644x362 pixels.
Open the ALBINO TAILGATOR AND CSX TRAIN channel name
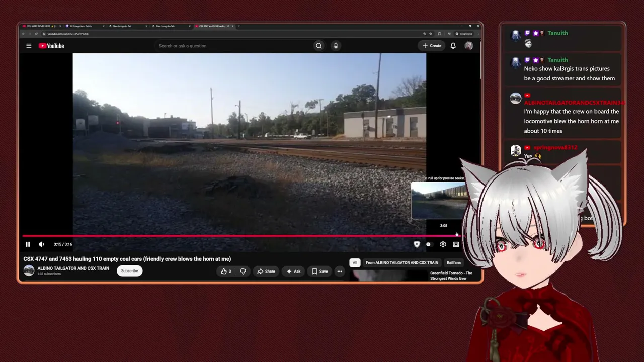pyautogui.click(x=73, y=268)
